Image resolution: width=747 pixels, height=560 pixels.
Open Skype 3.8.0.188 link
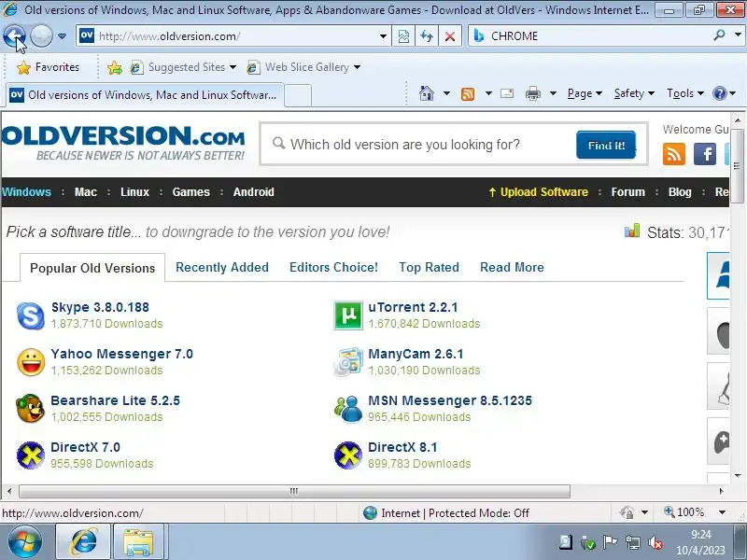100,307
